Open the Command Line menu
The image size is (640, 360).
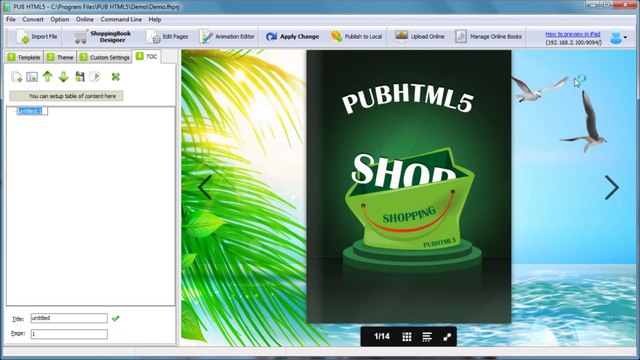(x=121, y=19)
